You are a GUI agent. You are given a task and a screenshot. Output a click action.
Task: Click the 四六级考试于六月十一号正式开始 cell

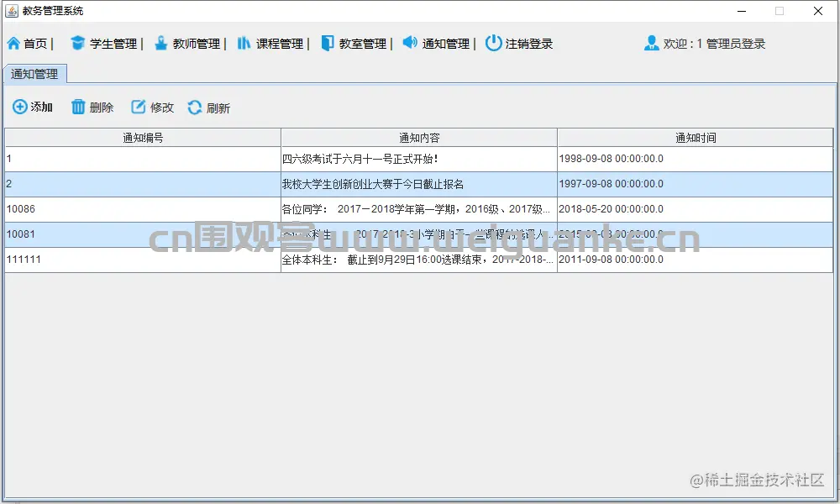419,159
